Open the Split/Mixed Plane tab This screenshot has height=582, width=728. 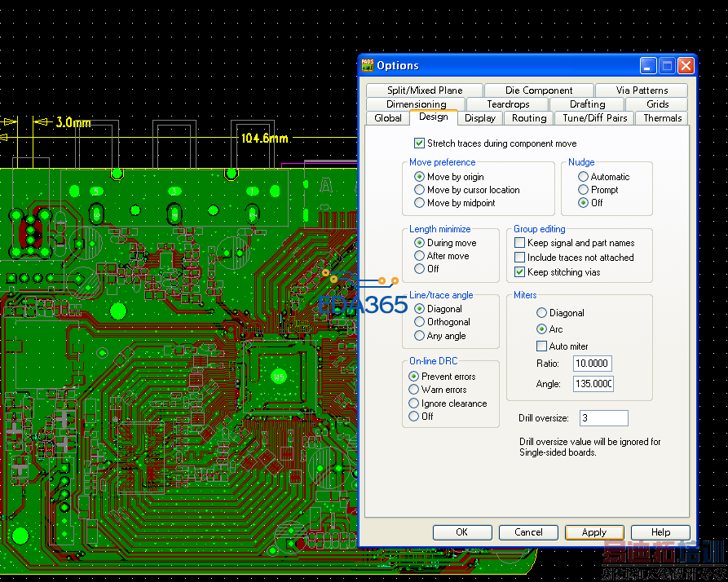(424, 90)
